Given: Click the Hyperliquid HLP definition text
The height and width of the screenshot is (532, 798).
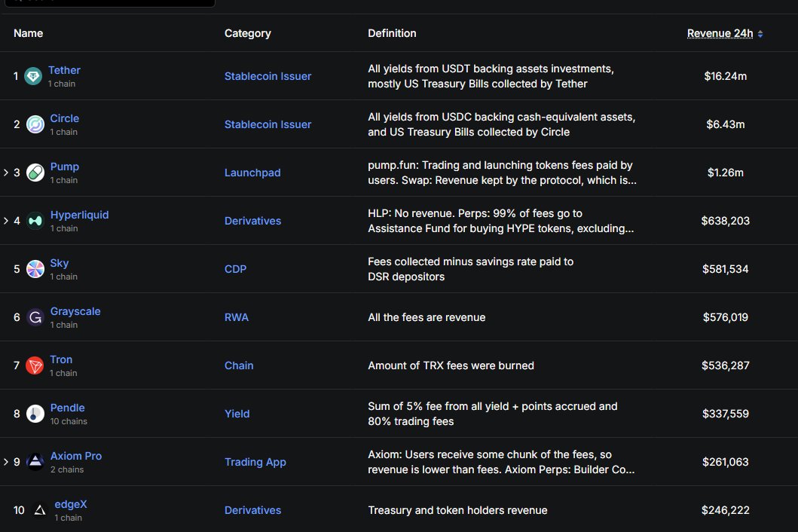Looking at the screenshot, I should click(501, 221).
